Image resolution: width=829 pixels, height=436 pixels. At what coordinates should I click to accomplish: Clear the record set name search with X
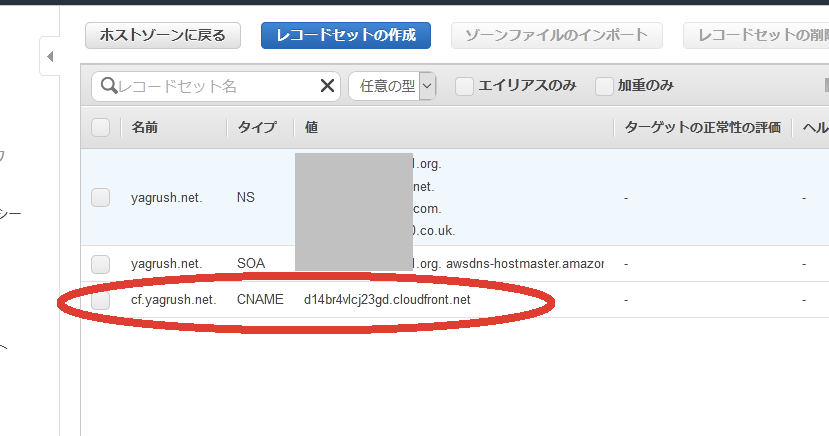(x=327, y=86)
